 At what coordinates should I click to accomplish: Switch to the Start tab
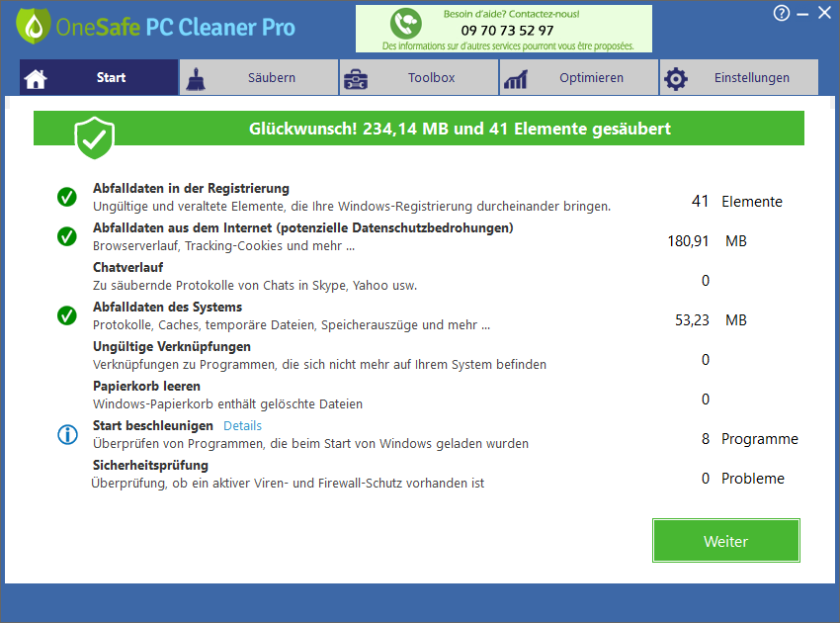point(99,78)
